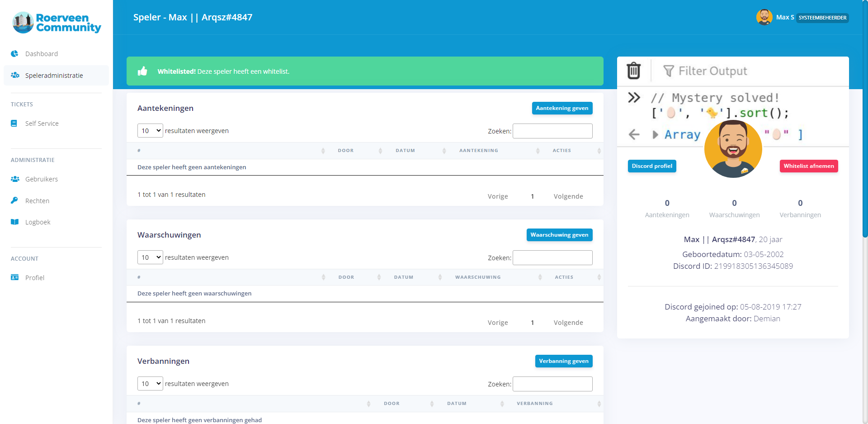Click the Self Service book icon

pos(14,124)
